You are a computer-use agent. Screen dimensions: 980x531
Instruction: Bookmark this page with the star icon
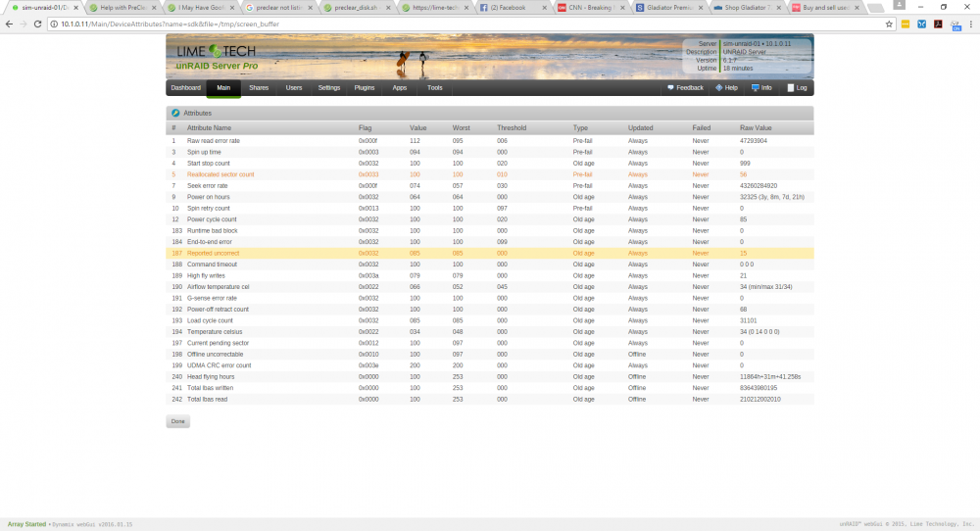click(x=889, y=24)
